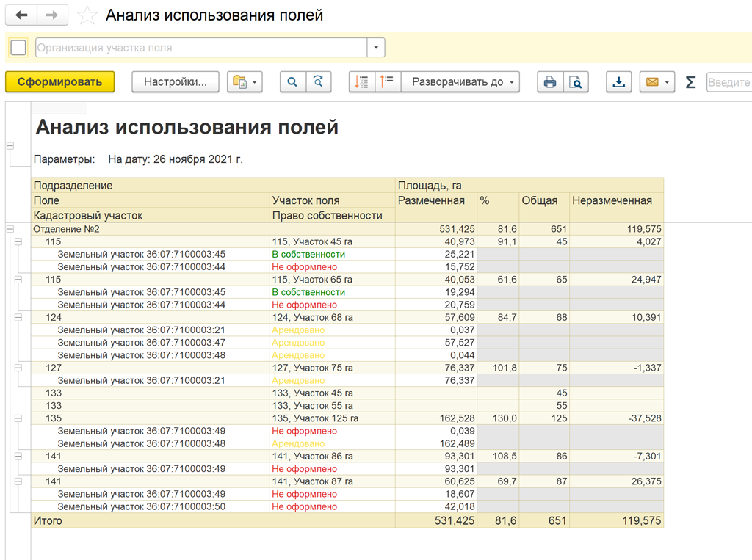Image resolution: width=752 pixels, height=560 pixels.
Task: Click the find magnifier icon in toolbar
Action: [292, 82]
